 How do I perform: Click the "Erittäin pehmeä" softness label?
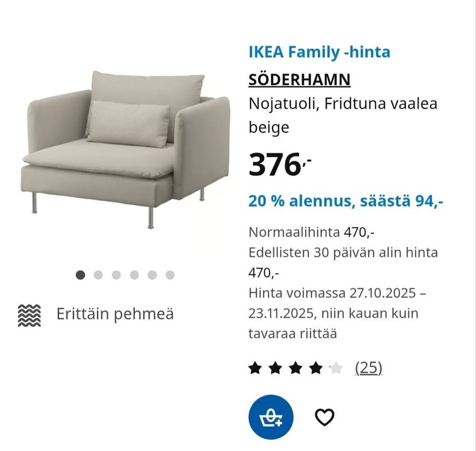coord(115,314)
